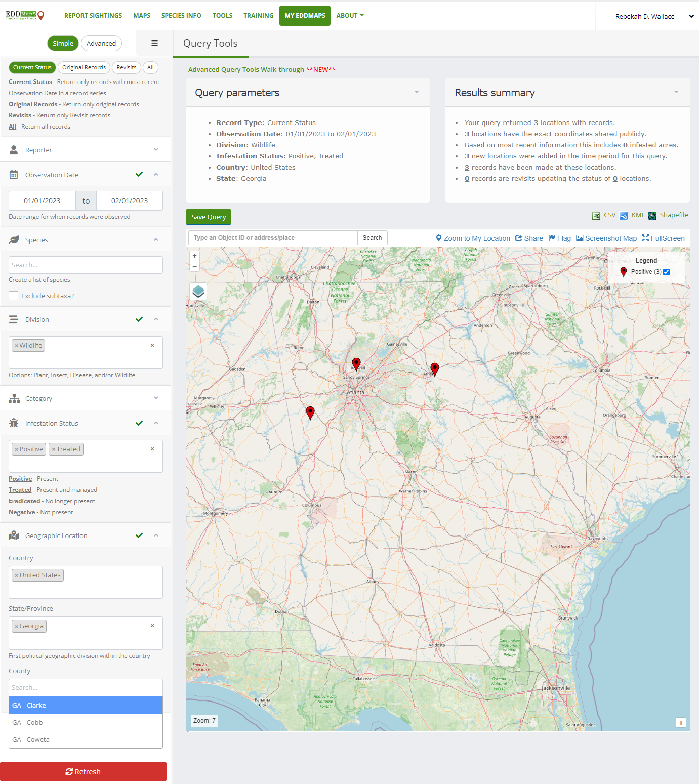Viewport: 699px width, 784px height.
Task: Open the About dropdown menu
Action: [x=350, y=16]
